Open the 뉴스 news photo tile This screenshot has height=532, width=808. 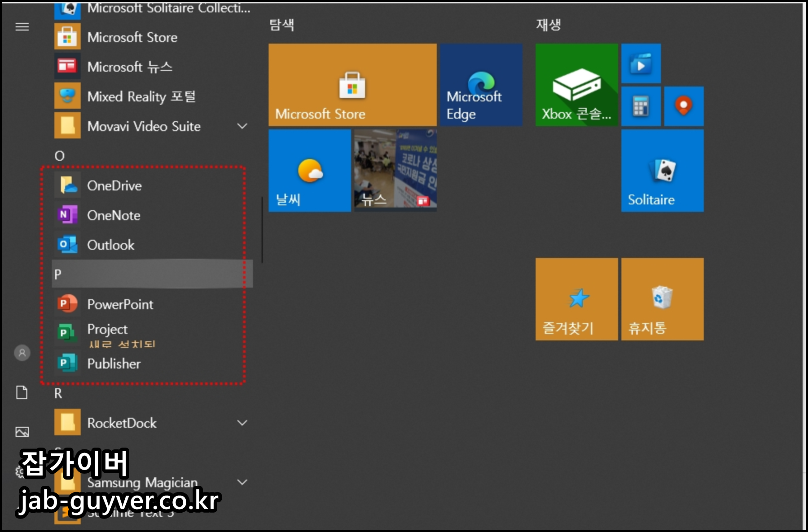tap(395, 171)
